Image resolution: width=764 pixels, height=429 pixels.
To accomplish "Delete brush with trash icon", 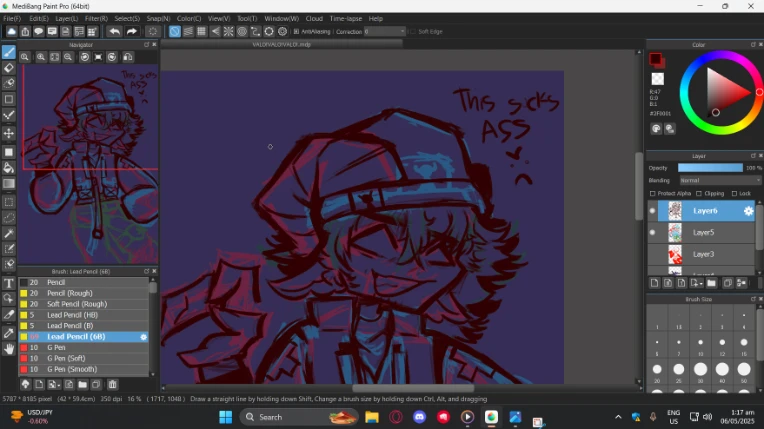I will pos(113,385).
